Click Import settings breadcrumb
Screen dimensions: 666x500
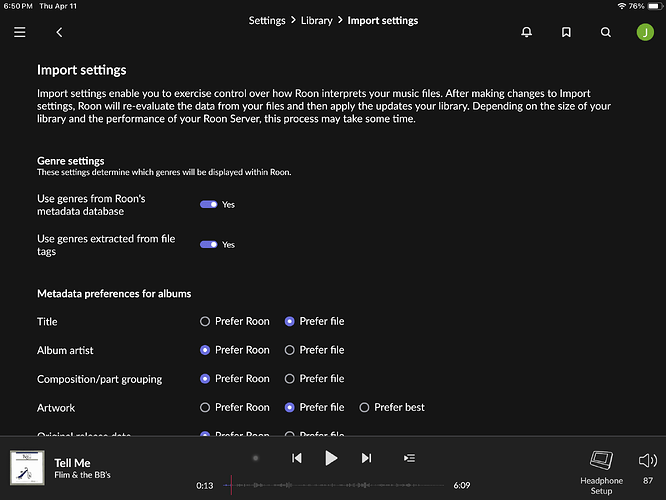(383, 20)
